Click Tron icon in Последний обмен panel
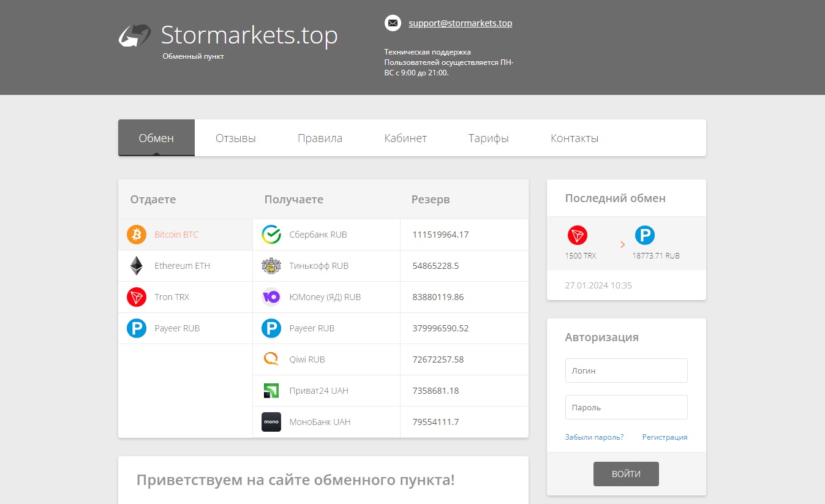 point(578,235)
